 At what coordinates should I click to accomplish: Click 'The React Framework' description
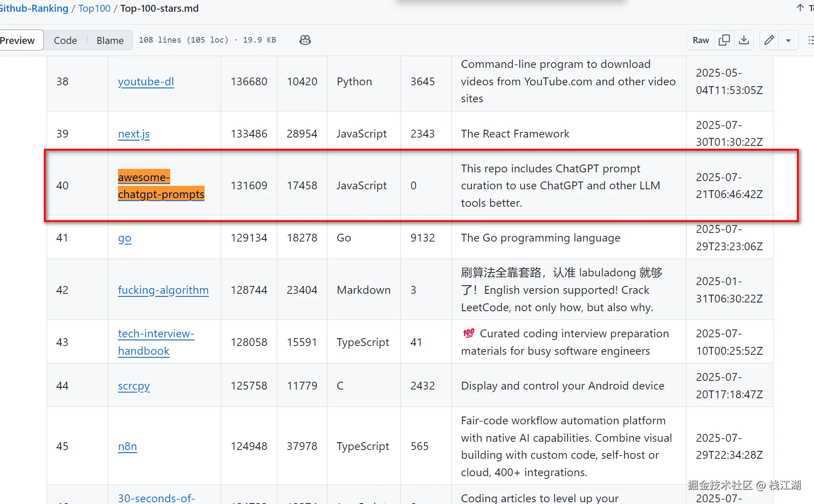pos(515,134)
